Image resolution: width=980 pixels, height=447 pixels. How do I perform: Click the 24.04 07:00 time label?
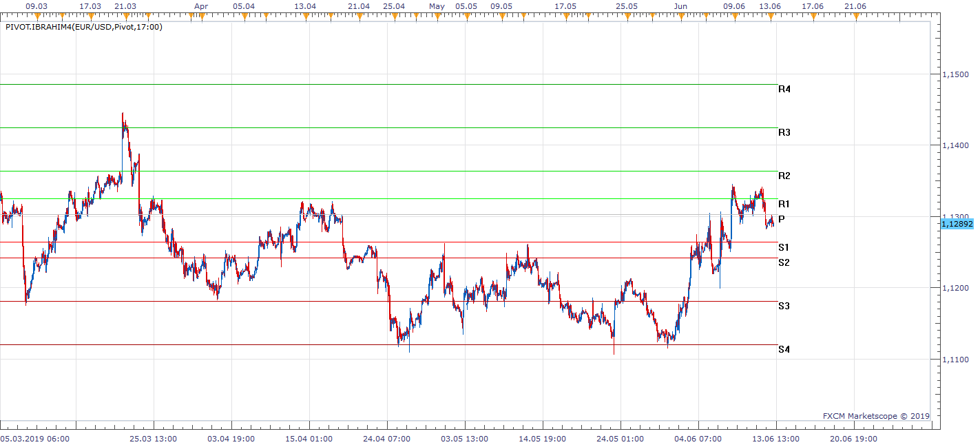(x=388, y=439)
